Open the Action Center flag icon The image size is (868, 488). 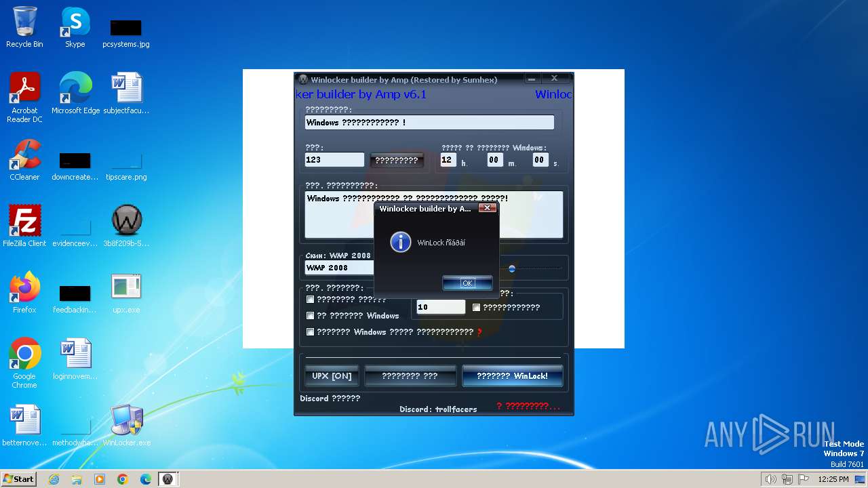point(804,479)
